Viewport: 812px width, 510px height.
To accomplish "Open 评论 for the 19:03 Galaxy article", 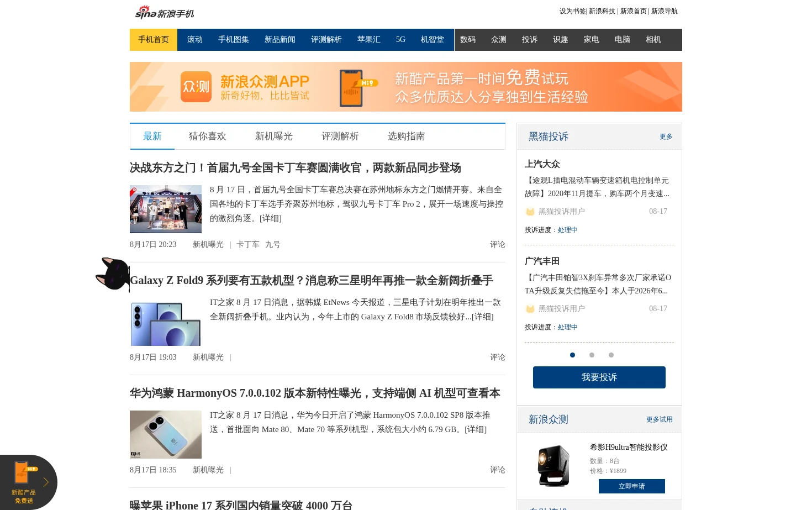I will (x=498, y=357).
